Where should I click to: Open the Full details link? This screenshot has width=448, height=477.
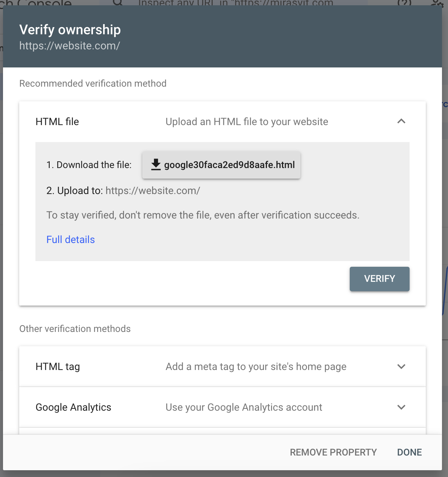pos(70,240)
